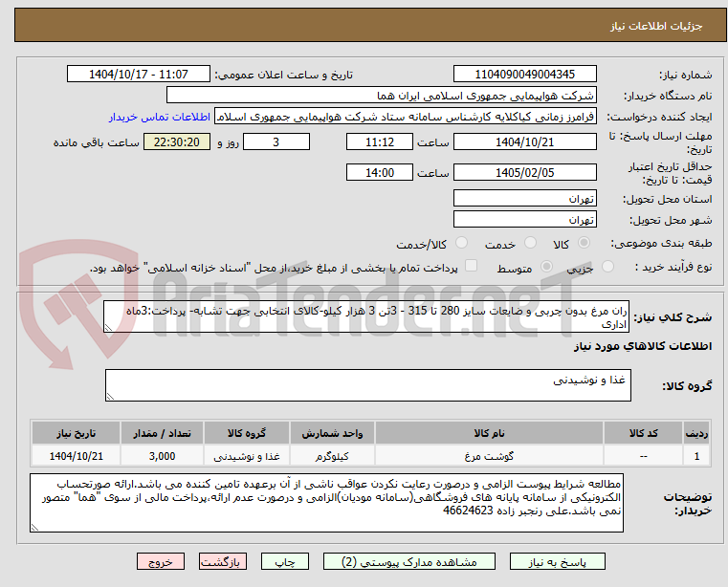The height and width of the screenshot is (587, 728).
Task: Click the resize grip of گروه کالا box
Action: click(110, 397)
